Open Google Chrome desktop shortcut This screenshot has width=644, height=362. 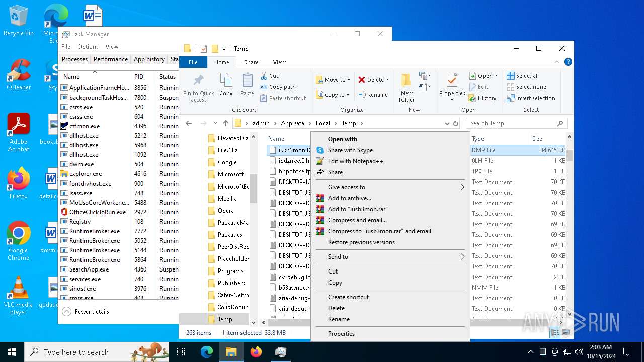coord(18,241)
